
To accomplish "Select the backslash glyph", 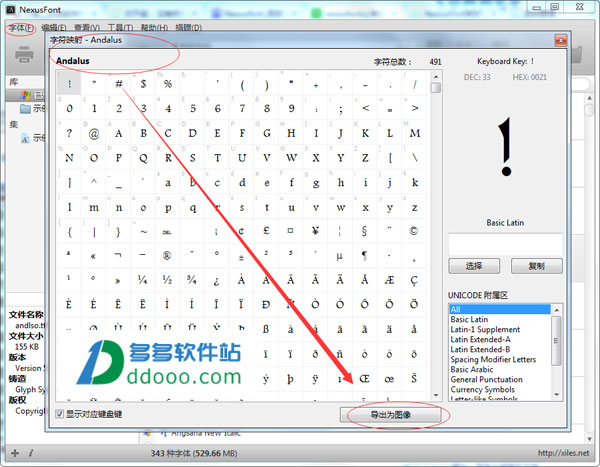I will click(x=414, y=158).
